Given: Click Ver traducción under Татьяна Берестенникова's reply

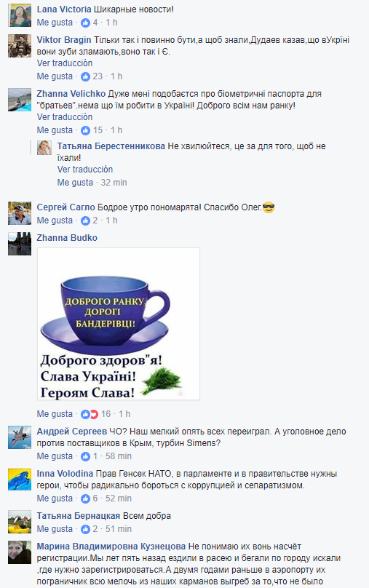Looking at the screenshot, I should tap(85, 170).
